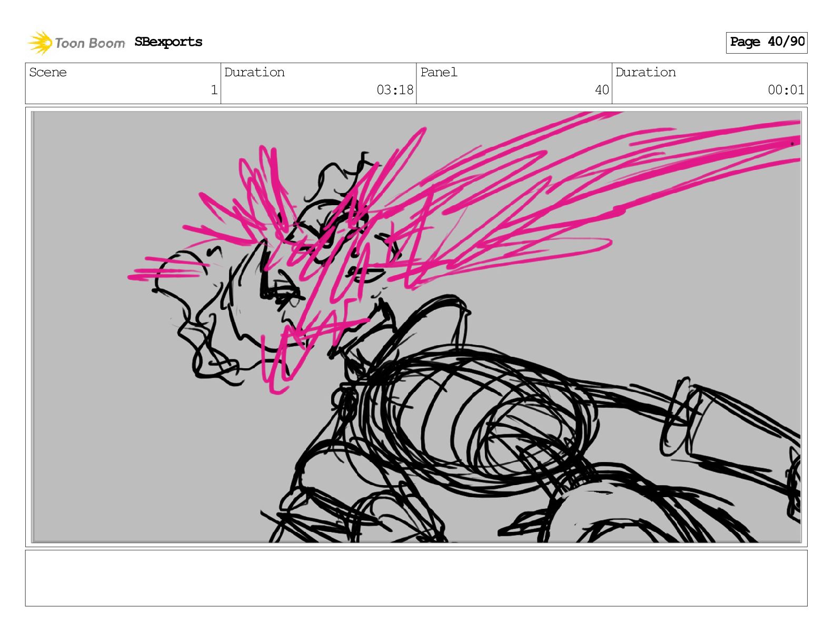Click the Panel header label

(x=439, y=73)
